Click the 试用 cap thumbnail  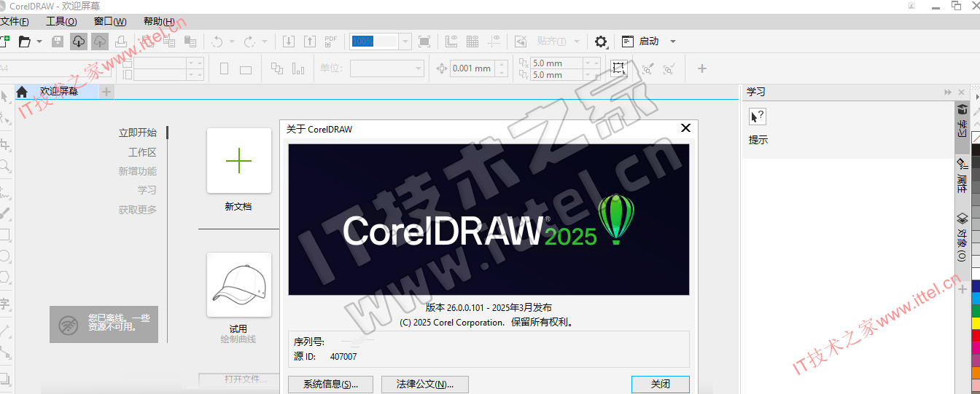tap(239, 285)
